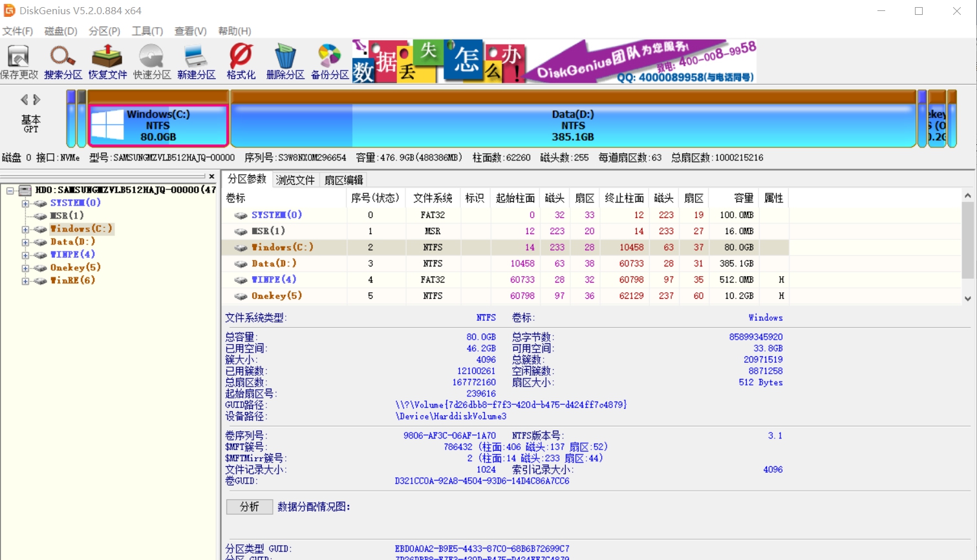
Task: Select the SYSTEM(0) row in partition table
Action: 504,215
